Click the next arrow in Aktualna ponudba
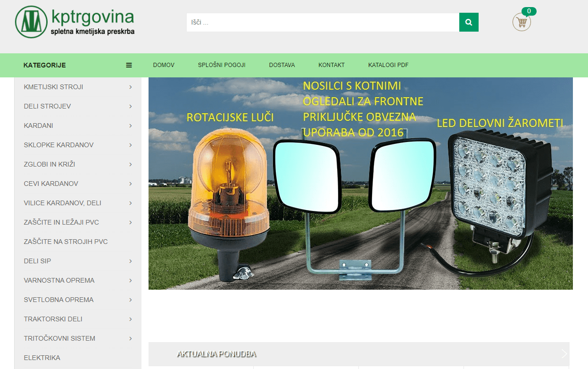 (x=564, y=354)
